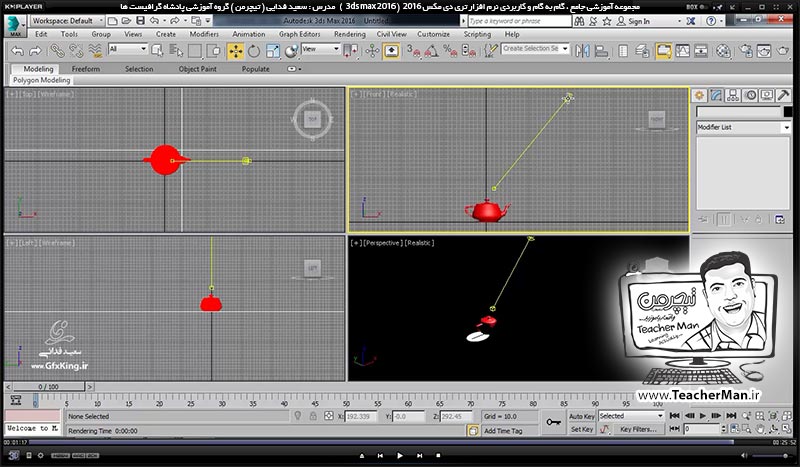This screenshot has height=467, width=800.
Task: Toggle the Auto Key animation mode
Action: [582, 416]
